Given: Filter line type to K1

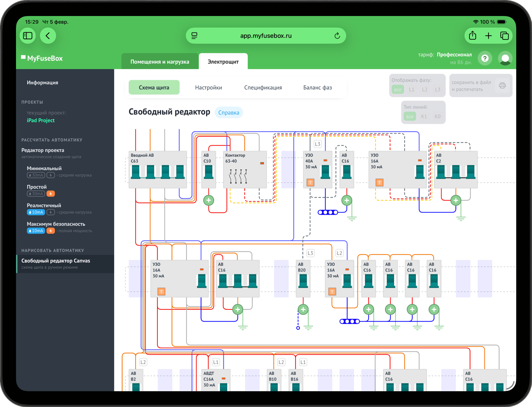Looking at the screenshot, I should pos(424,117).
